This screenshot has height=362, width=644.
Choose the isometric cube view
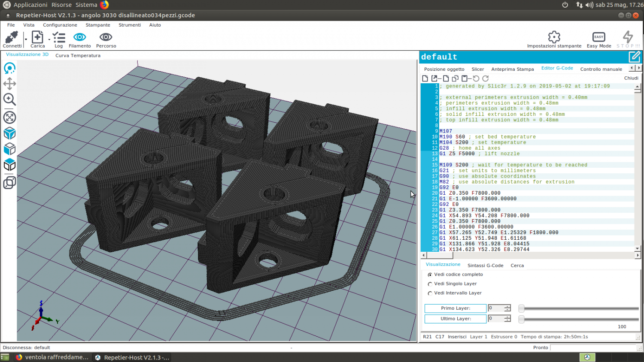click(x=9, y=133)
